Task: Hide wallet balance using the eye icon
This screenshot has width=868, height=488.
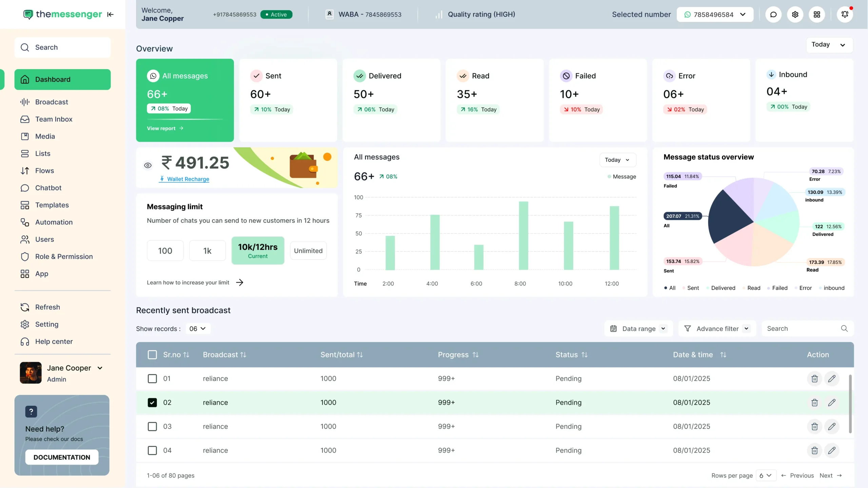Action: coord(148,165)
